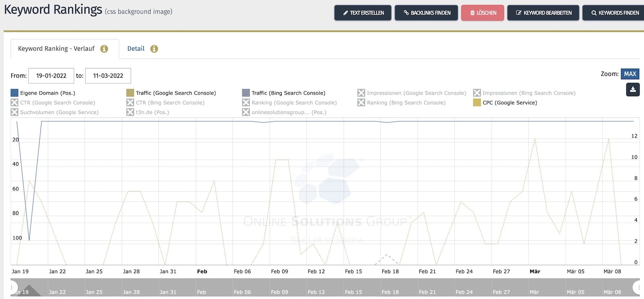Click the Text Erstellen pencil button
Viewport: 644px width, 299px height.
tap(363, 13)
